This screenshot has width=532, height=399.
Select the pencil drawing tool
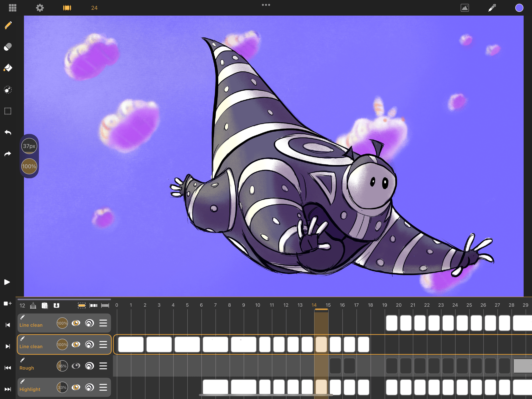(x=8, y=25)
